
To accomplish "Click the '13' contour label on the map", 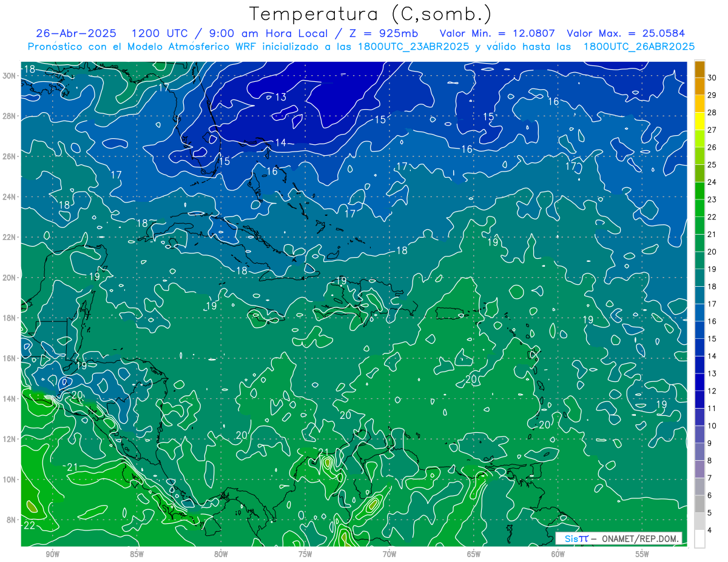I will [x=280, y=97].
